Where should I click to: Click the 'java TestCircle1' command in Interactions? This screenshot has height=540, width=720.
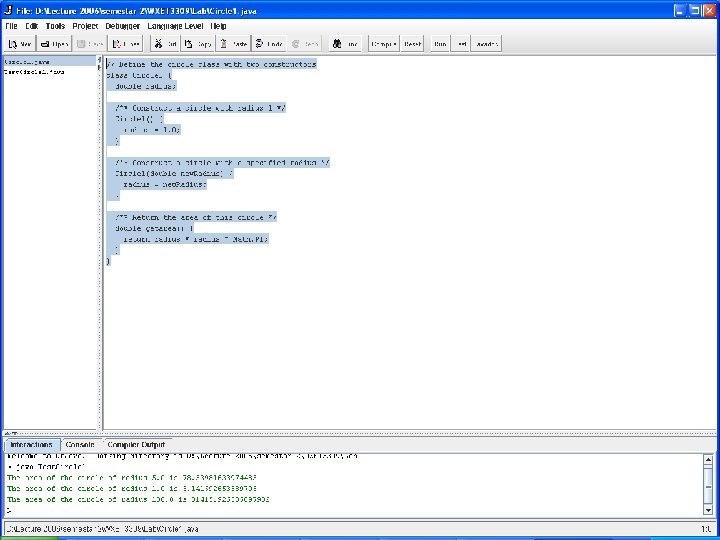click(51, 467)
